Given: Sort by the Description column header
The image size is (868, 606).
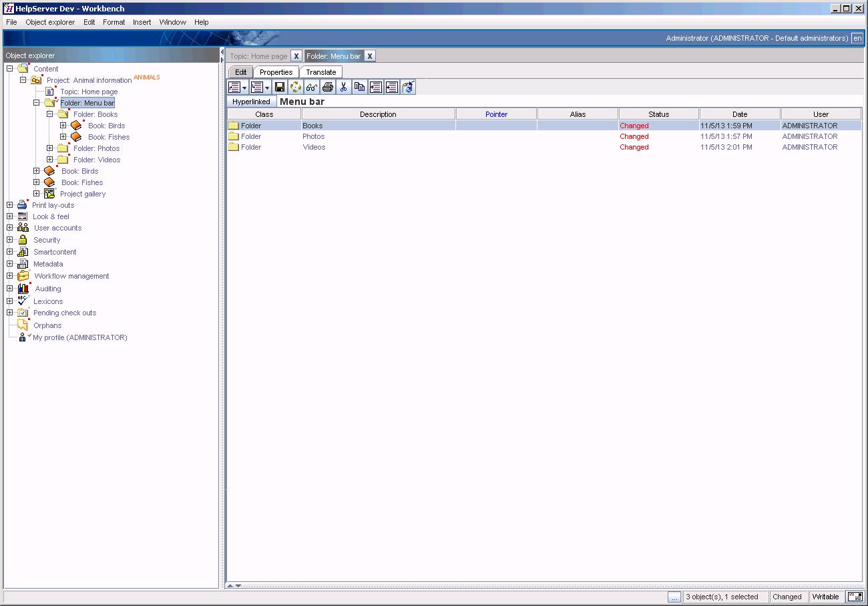Looking at the screenshot, I should click(379, 114).
